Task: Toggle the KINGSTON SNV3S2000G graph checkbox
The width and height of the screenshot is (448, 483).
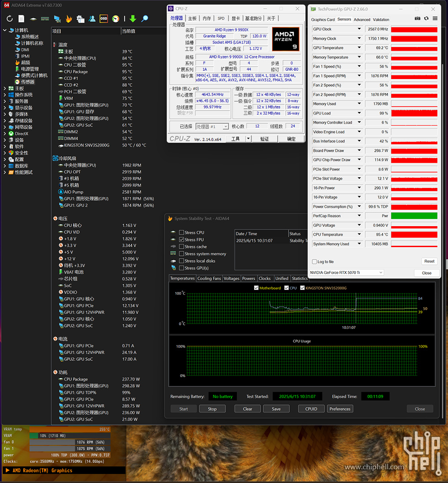Action: click(x=302, y=288)
